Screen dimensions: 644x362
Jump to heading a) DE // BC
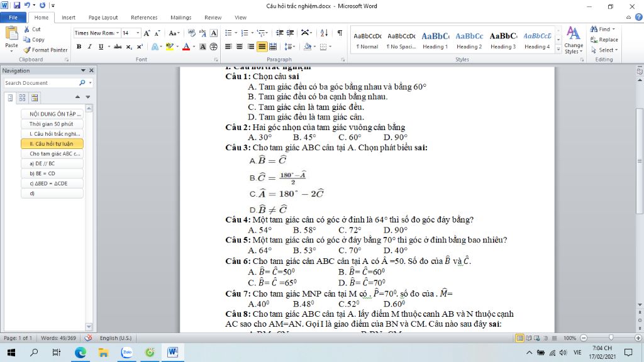[x=52, y=163]
